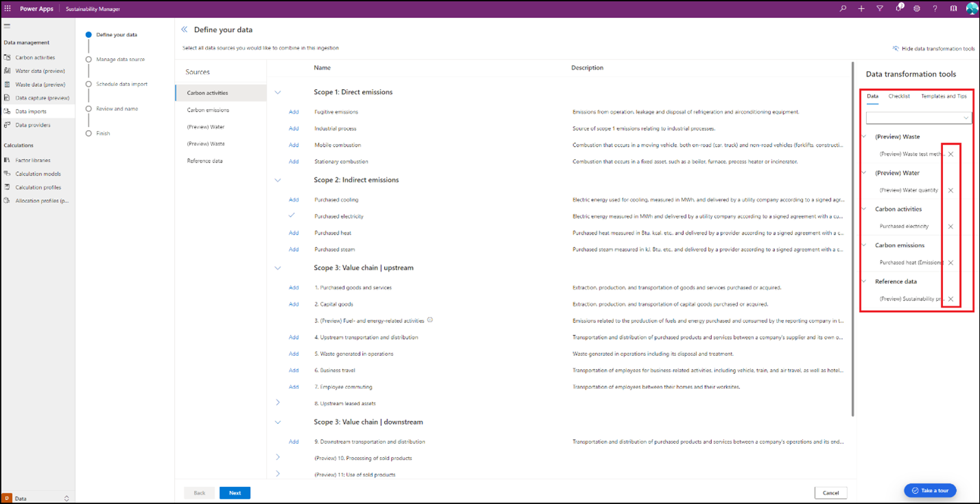Collapse Scope 2: Indirect emissions group
The height and width of the screenshot is (504, 980).
tap(278, 180)
